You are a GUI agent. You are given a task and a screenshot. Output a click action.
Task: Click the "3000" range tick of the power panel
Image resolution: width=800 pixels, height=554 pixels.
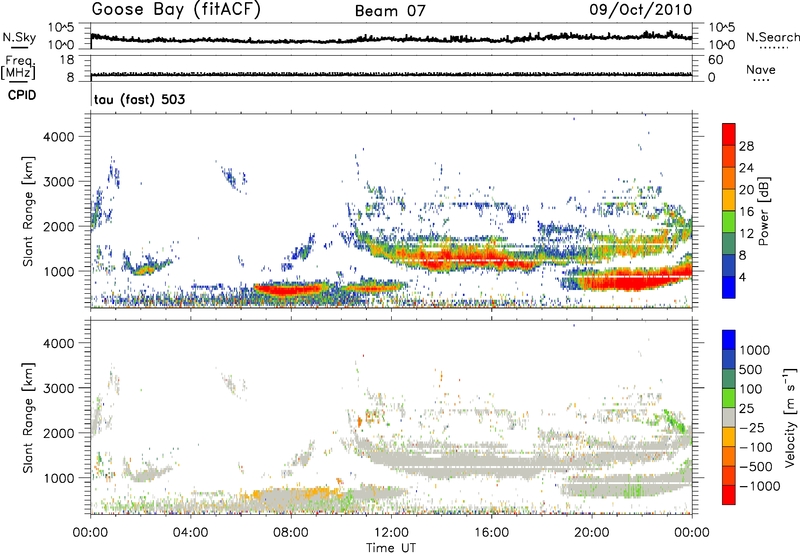[59, 182]
